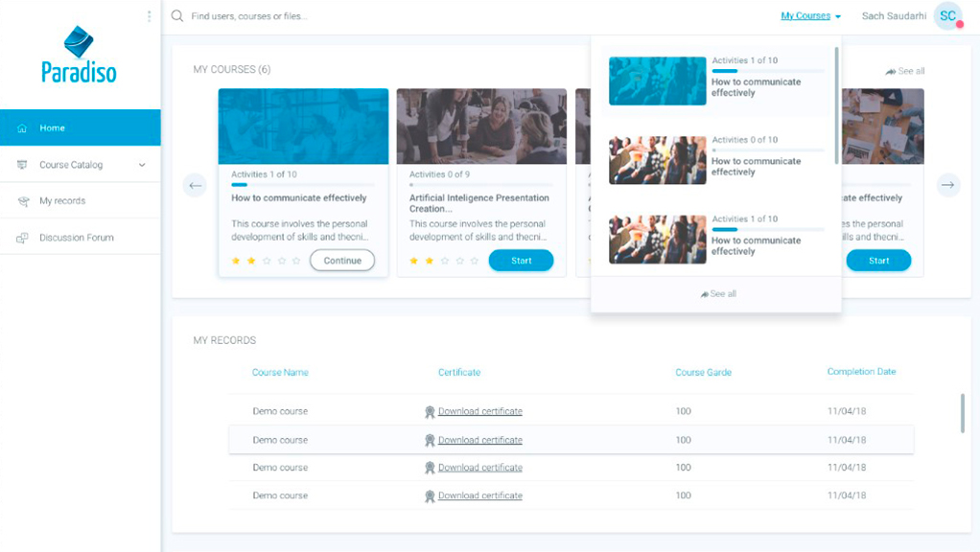The image size is (980, 552).
Task: Click See all at bottom of dropdown panel
Action: (x=718, y=294)
